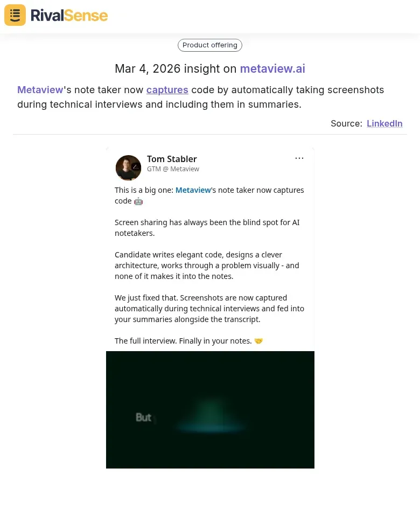Click the 'But' caption inside the video frame
This screenshot has width=420, height=517.
(144, 417)
